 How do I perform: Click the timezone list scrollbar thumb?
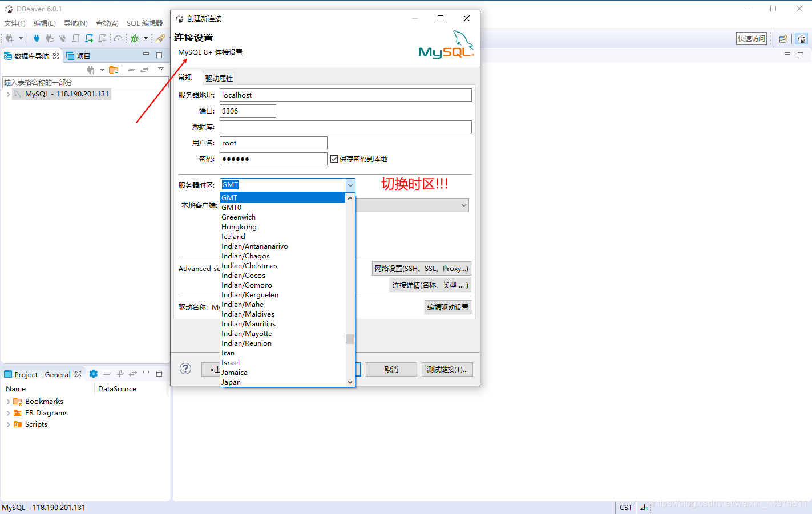(350, 339)
